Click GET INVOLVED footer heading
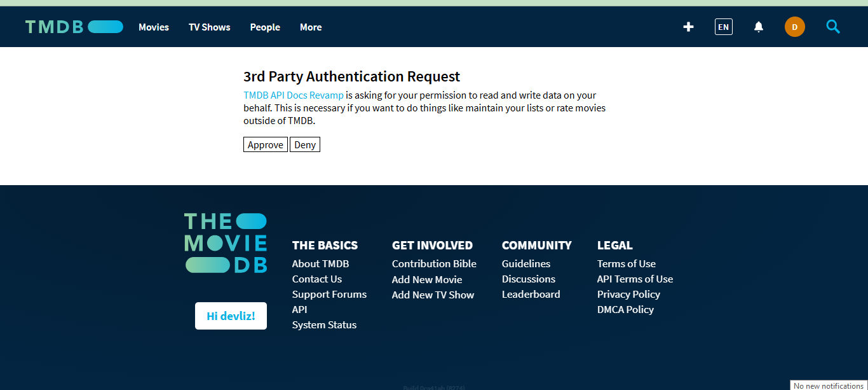Screen dimensions: 868x390 tap(432, 245)
